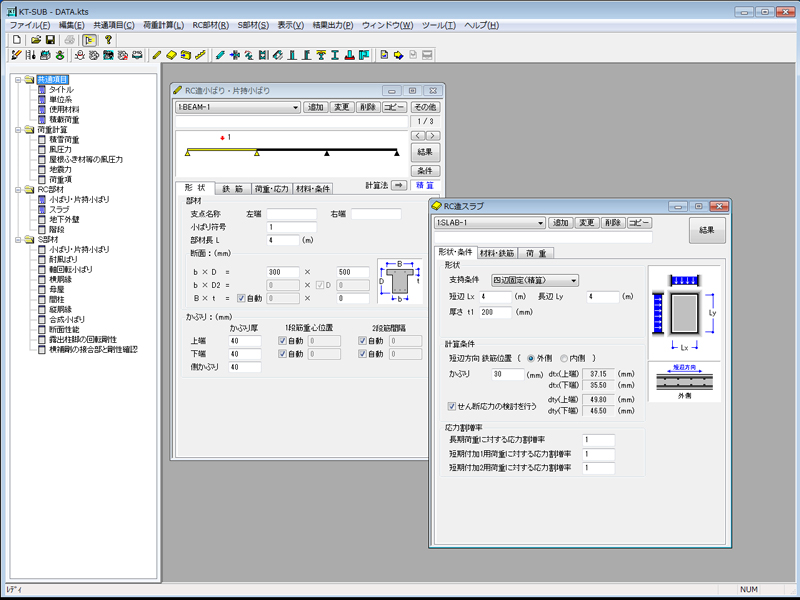Click the Print icon in toolbar

tap(71, 40)
